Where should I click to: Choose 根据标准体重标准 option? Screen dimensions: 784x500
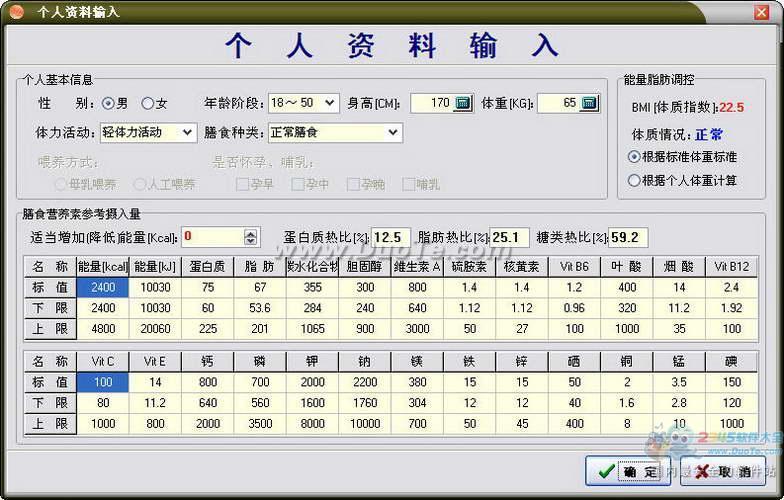(634, 157)
